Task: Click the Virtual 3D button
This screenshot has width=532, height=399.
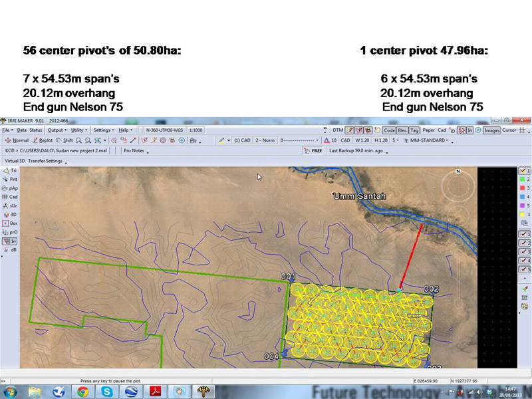Action: (15, 161)
